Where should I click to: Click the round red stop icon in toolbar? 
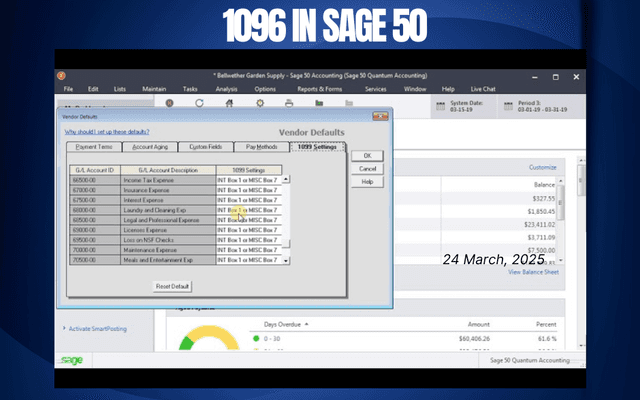point(169,103)
